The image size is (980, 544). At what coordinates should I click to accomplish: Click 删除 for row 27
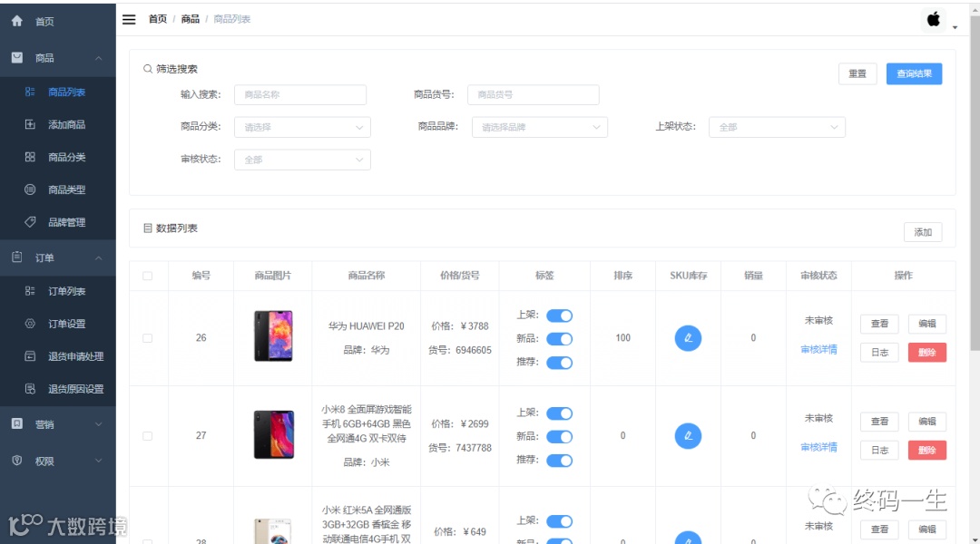tap(926, 451)
